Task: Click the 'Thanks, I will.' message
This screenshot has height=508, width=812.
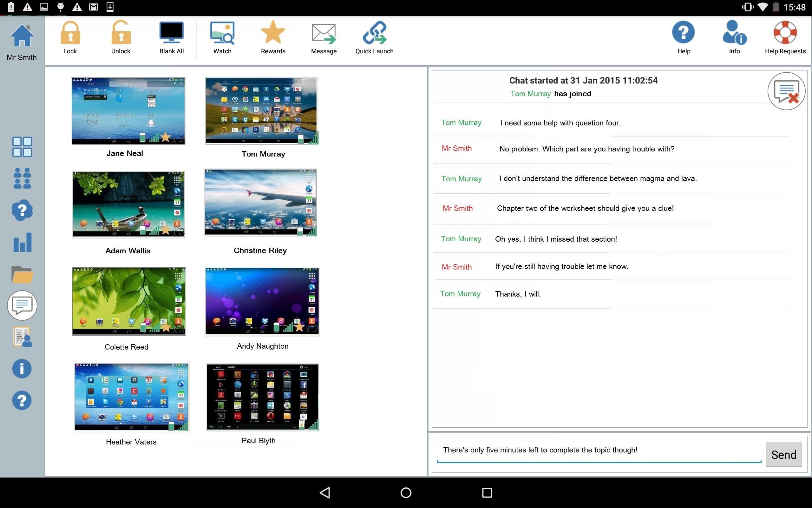Action: (518, 294)
